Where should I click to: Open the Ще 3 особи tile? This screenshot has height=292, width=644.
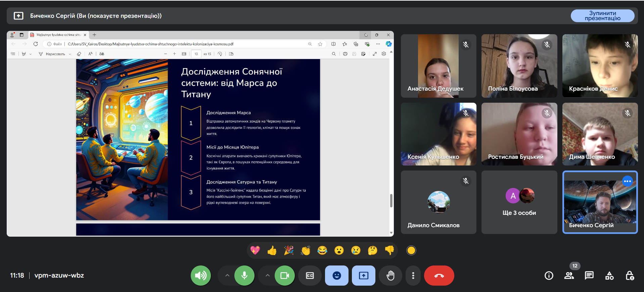coord(519,202)
